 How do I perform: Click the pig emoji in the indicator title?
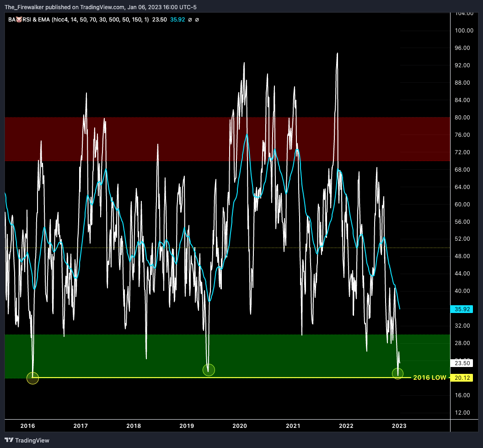click(x=19, y=20)
